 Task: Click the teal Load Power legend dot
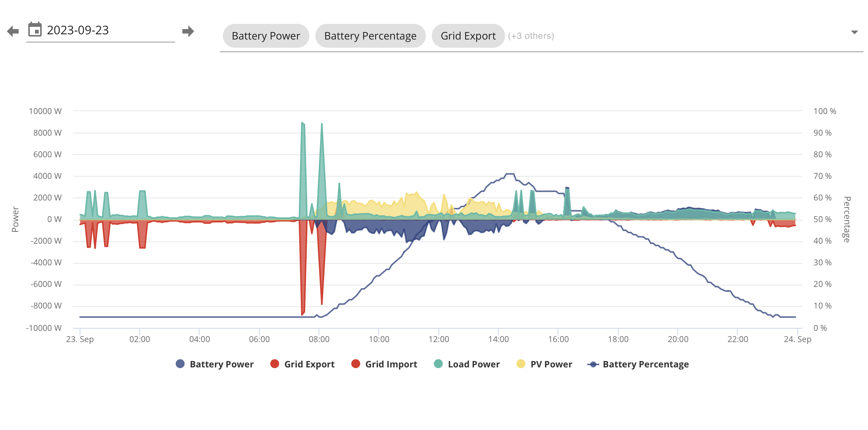438,364
